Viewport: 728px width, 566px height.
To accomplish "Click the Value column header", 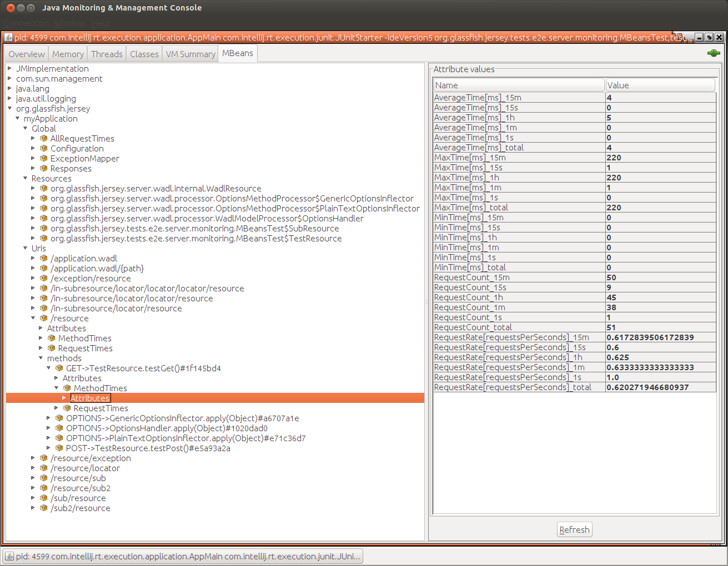I will click(660, 85).
